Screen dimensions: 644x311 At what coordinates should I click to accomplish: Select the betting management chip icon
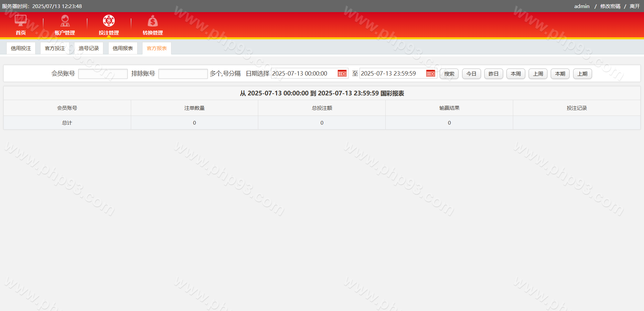[x=109, y=21]
